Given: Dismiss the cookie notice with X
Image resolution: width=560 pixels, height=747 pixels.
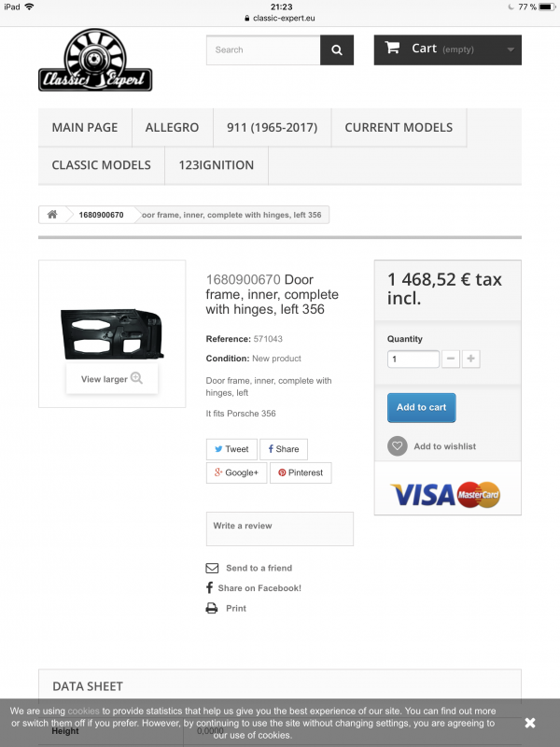Looking at the screenshot, I should [530, 723].
